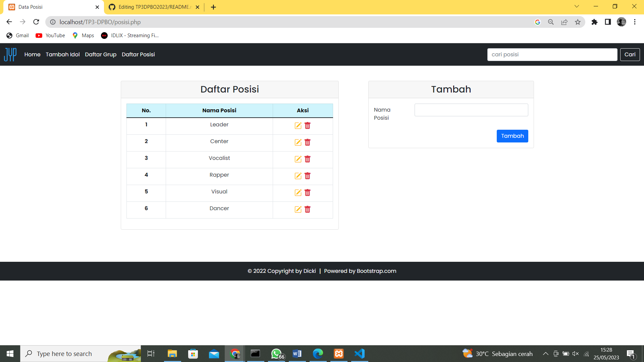
Task: Edit the Visual position via pencil icon
Action: pos(298,193)
